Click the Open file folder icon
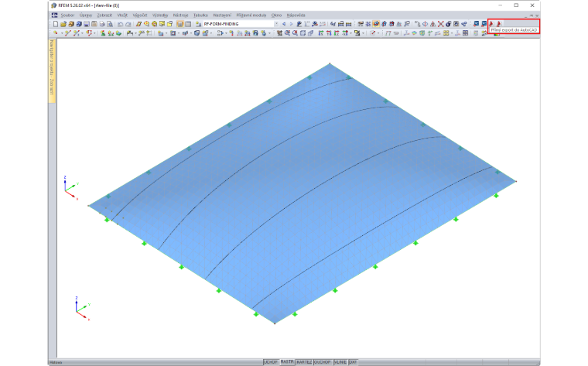 [63, 24]
